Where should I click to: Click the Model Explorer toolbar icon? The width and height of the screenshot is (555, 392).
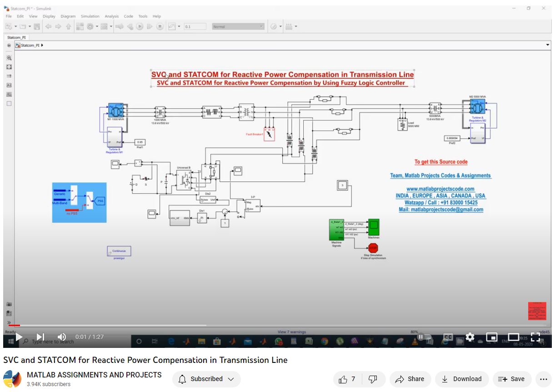(104, 27)
